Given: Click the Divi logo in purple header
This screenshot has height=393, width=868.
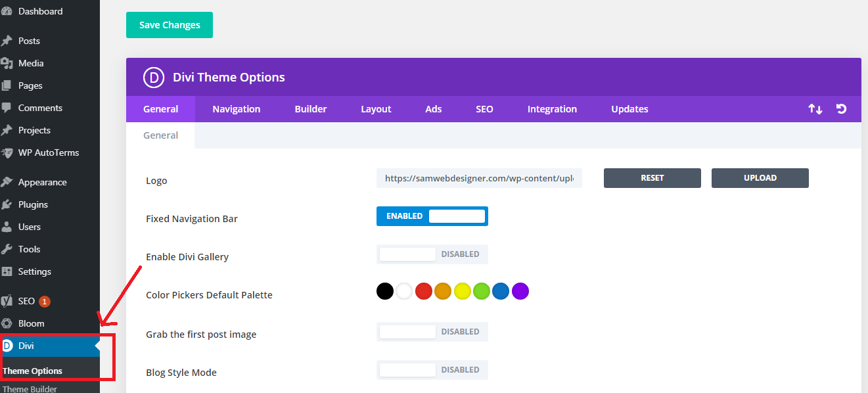Looking at the screenshot, I should (x=154, y=78).
